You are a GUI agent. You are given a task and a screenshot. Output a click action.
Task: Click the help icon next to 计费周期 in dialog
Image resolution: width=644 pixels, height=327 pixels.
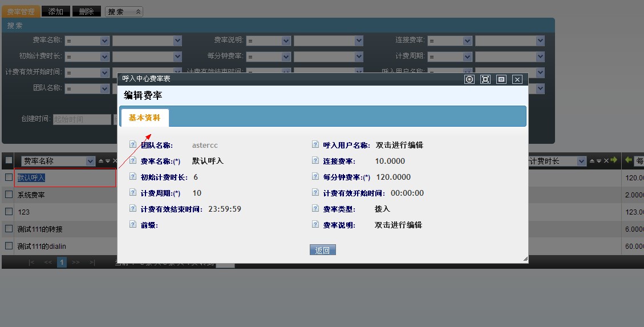coord(133,193)
